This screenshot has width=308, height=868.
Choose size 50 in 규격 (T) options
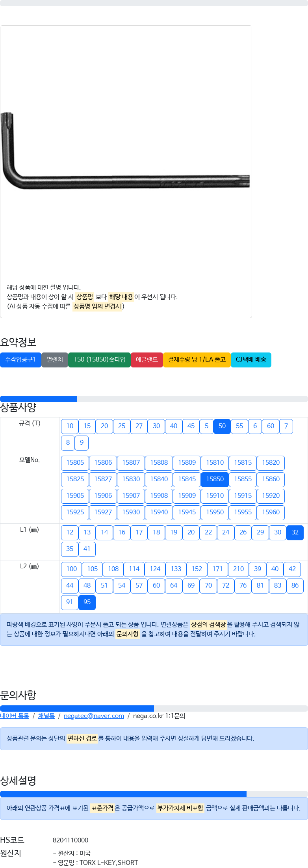click(x=222, y=426)
